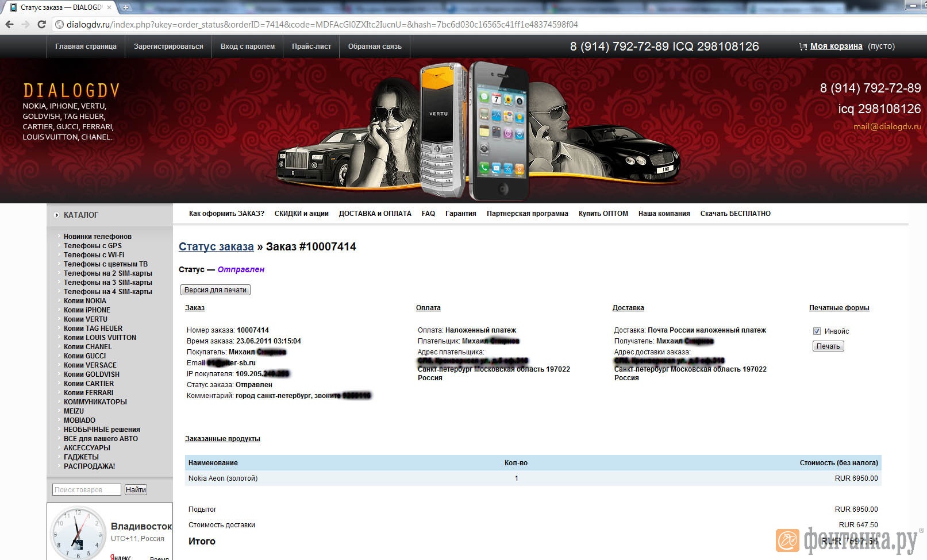The image size is (927, 560).
Task: Open ДОСТАВКА и ОПЛАТА page
Action: [375, 214]
